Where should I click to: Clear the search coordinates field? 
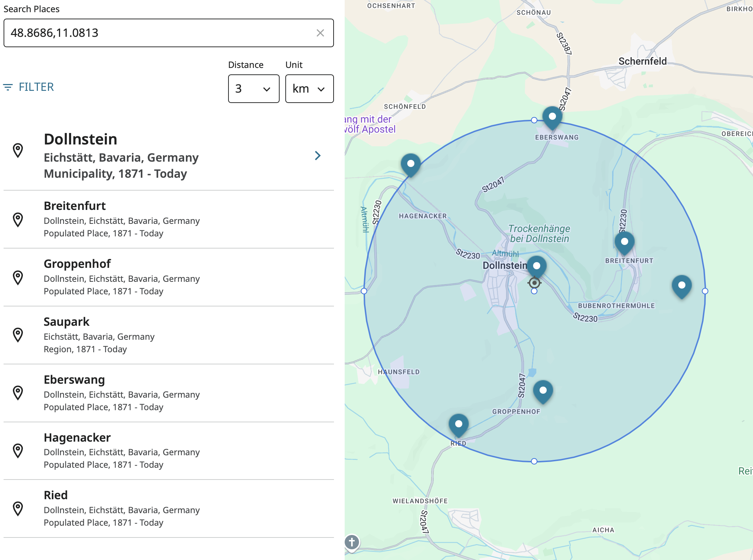(x=320, y=33)
